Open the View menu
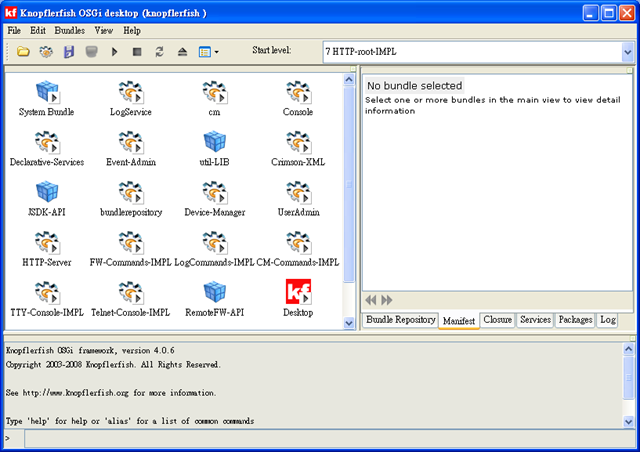Screen dimensions: 640x452 (104, 31)
